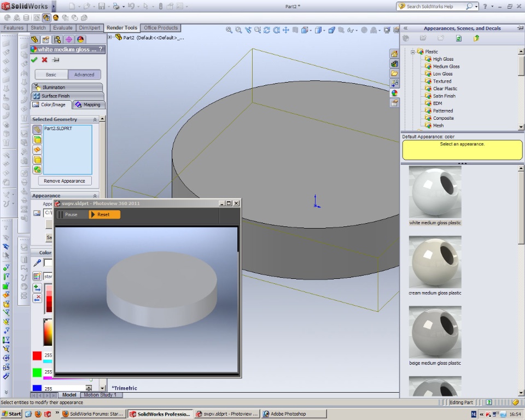Click the Zoom to Fit icon
The height and width of the screenshot is (420, 525).
tap(229, 30)
